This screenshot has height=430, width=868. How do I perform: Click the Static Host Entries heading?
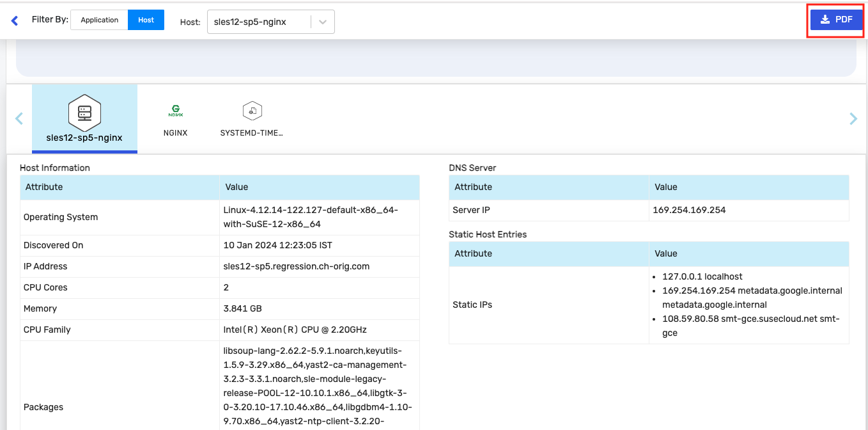tap(488, 234)
